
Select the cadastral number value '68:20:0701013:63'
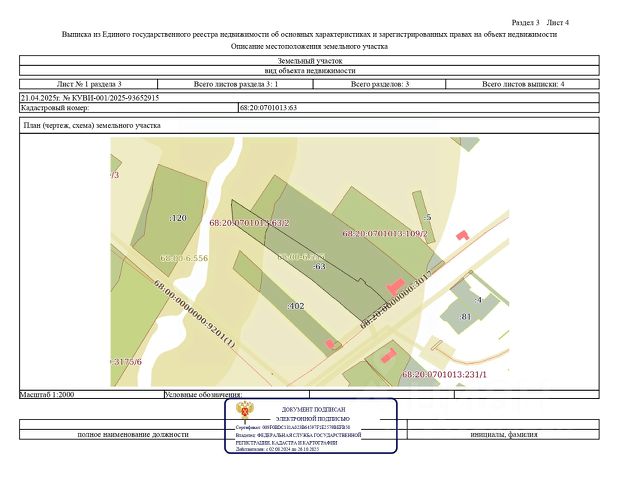click(x=268, y=107)
